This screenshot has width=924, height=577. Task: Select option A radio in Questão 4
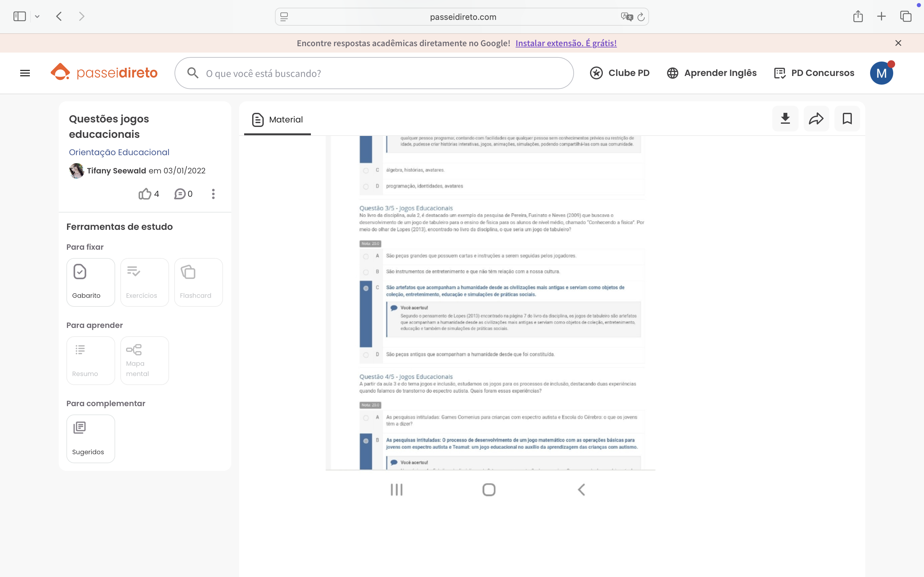366,418
